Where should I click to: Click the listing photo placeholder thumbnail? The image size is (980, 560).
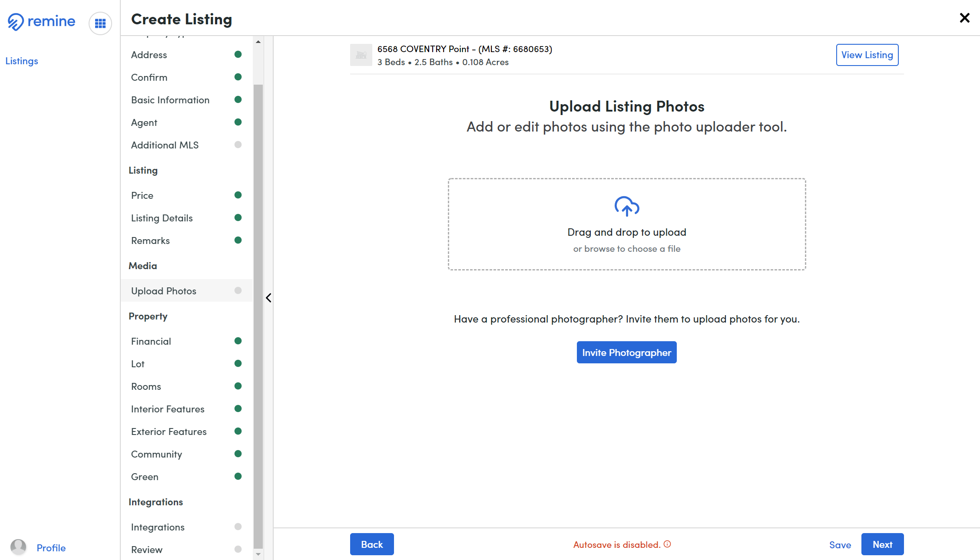(361, 55)
